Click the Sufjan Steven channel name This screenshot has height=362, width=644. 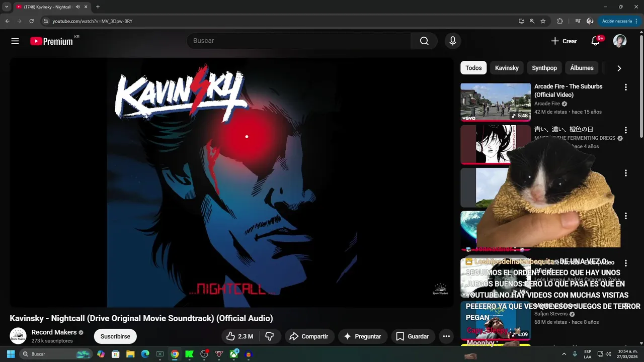[551, 314]
